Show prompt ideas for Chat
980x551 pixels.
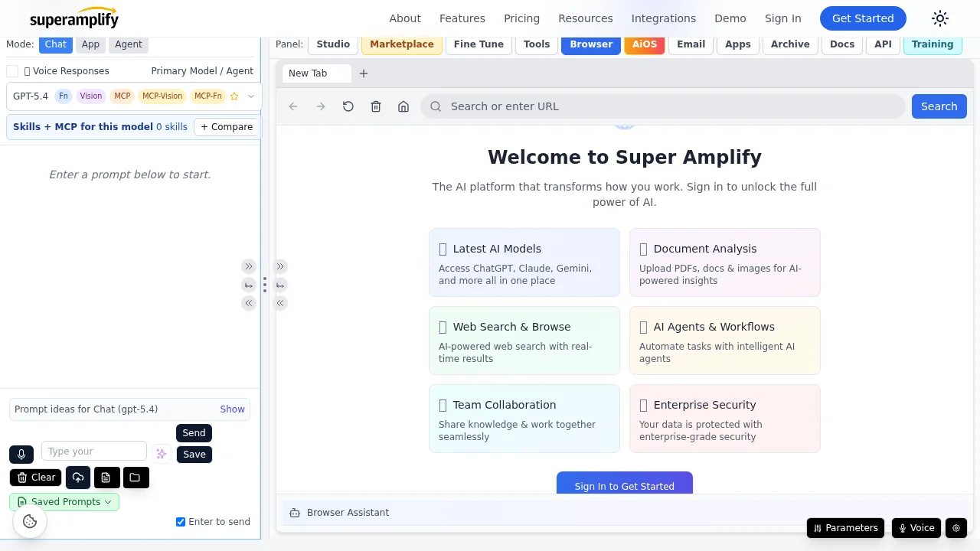click(x=232, y=409)
